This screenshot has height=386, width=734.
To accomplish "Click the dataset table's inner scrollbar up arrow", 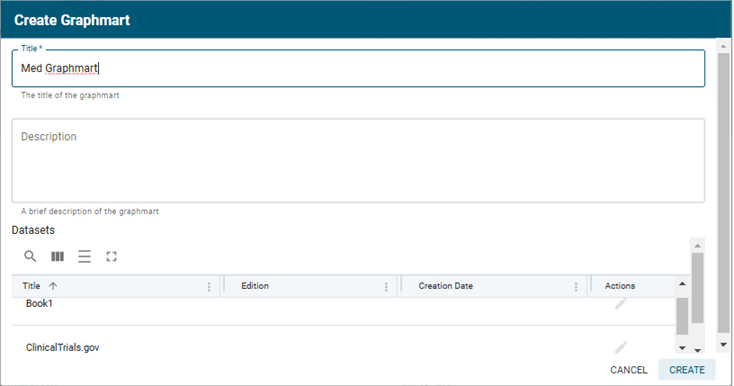I will (x=682, y=284).
